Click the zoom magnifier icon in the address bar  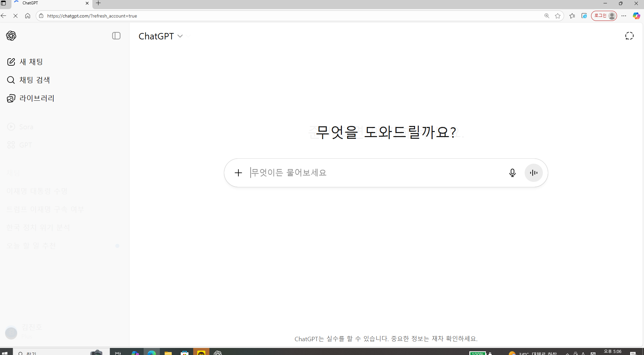(547, 16)
